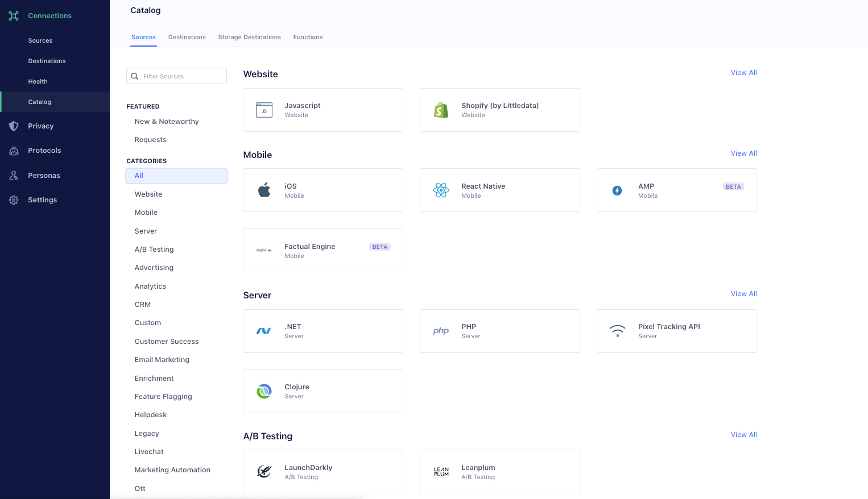Click the Javascript JS source icon

pyautogui.click(x=264, y=110)
